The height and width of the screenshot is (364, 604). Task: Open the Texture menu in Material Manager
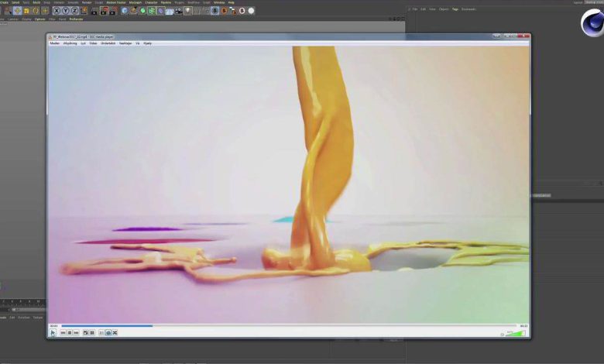(x=38, y=318)
